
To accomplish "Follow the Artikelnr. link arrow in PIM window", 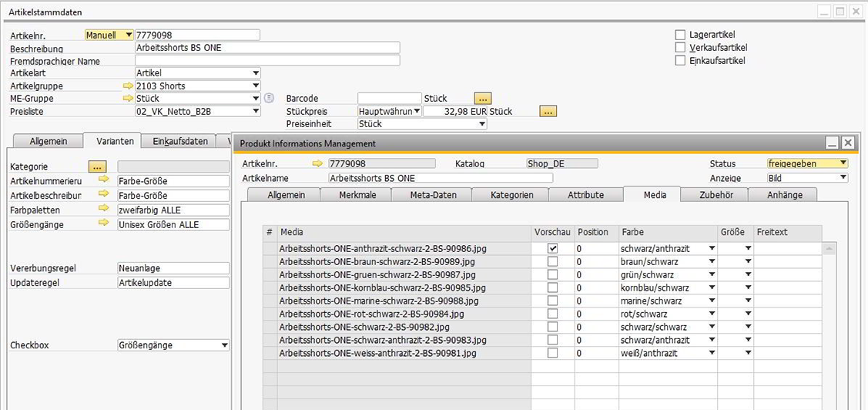I will pos(318,163).
